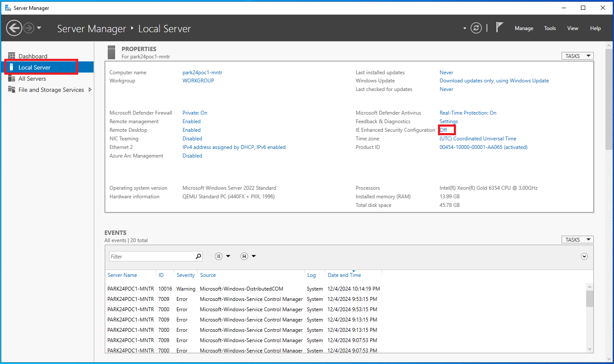The image size is (614, 364).
Task: Click main pane scroll up arrow
Action: pos(609,45)
